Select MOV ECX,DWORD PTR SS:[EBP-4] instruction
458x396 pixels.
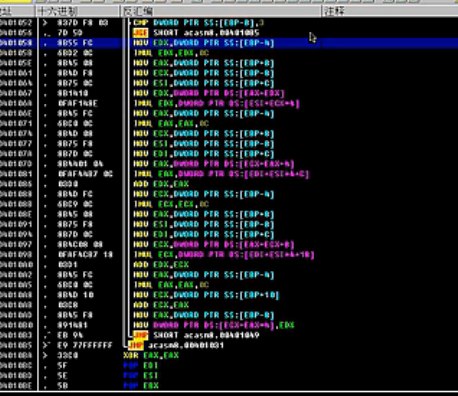(204, 194)
